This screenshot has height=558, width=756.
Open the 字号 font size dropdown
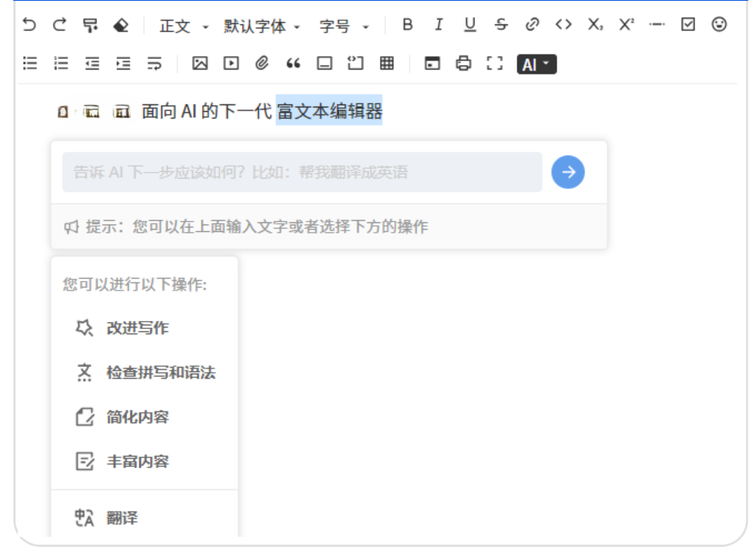[x=344, y=26]
